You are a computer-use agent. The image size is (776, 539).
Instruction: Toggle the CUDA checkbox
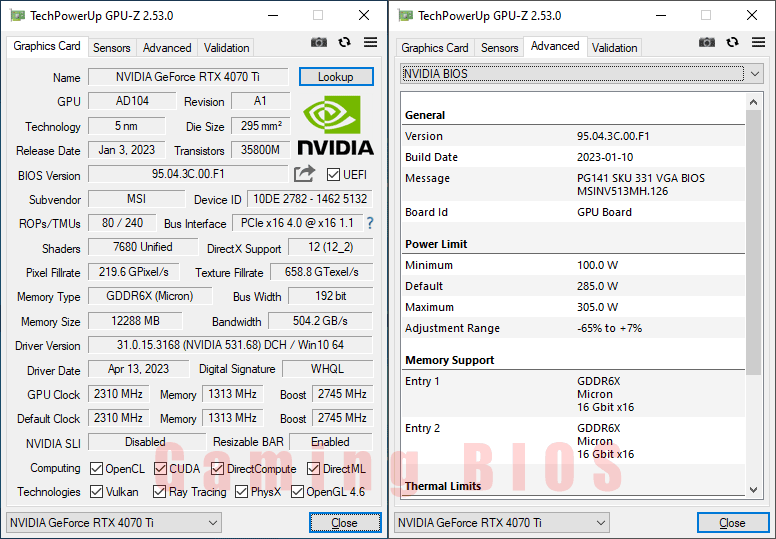[x=160, y=468]
